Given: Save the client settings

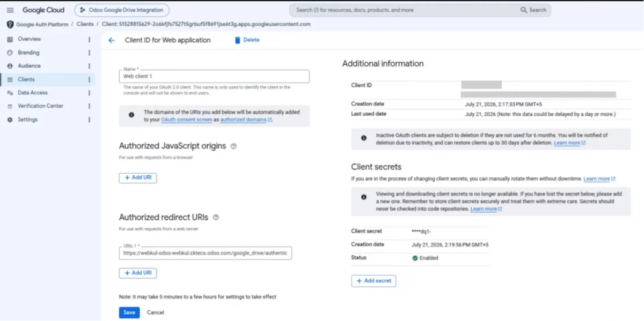Looking at the screenshot, I should (x=129, y=312).
